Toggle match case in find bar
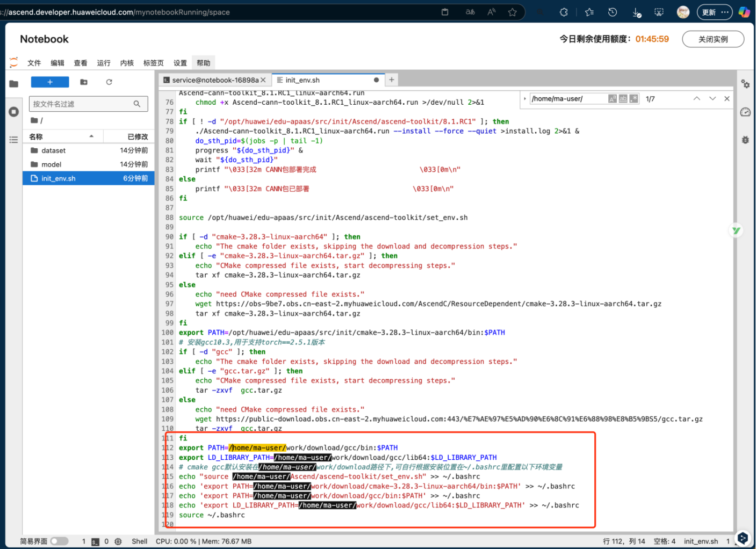Image resolution: width=756 pixels, height=549 pixels. [613, 98]
